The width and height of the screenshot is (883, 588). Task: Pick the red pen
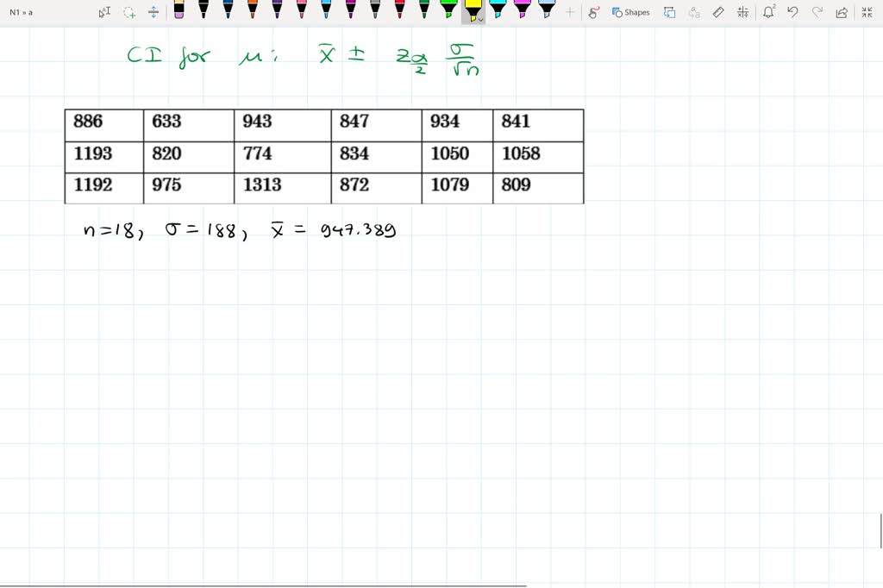399,9
